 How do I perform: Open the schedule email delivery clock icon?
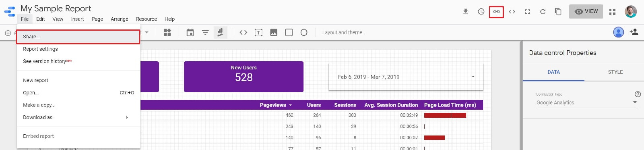click(481, 12)
